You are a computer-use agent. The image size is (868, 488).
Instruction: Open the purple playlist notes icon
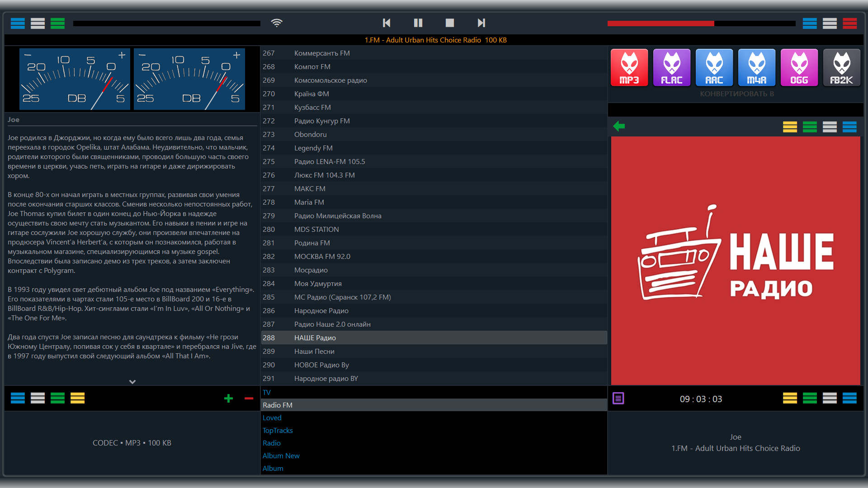click(618, 399)
